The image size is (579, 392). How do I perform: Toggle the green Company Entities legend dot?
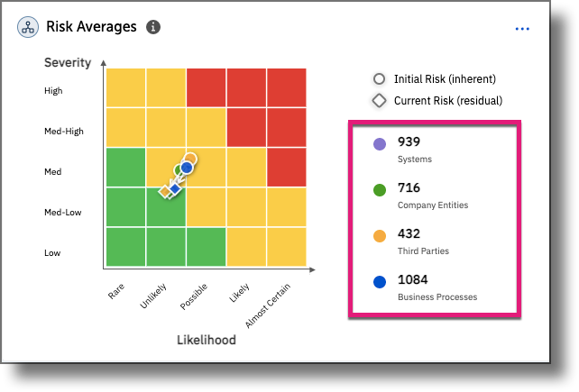point(380,190)
